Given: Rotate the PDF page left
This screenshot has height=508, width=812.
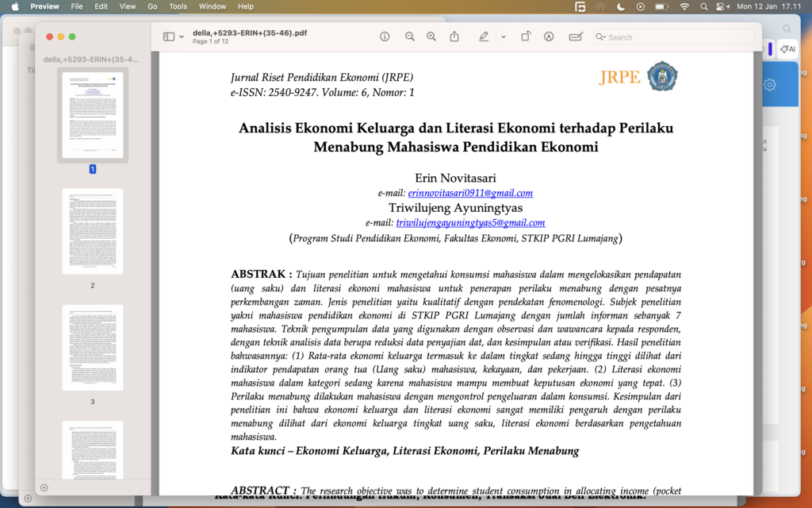Looking at the screenshot, I should [x=526, y=37].
